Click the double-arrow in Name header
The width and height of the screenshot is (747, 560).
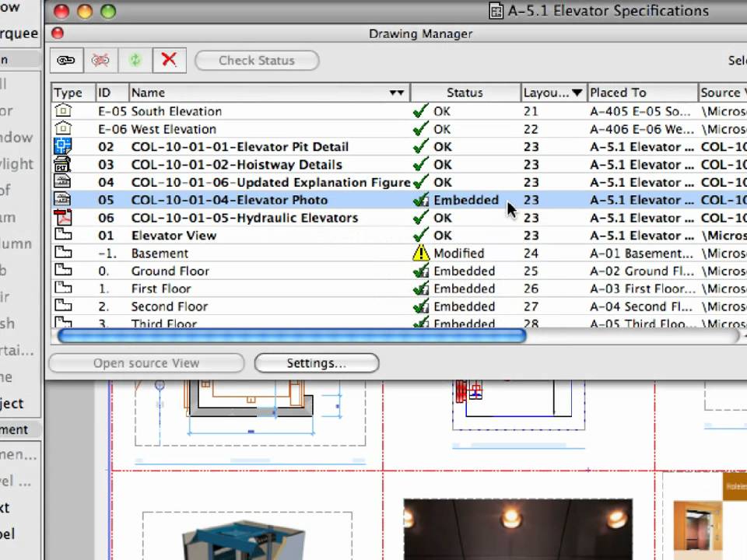396,93
